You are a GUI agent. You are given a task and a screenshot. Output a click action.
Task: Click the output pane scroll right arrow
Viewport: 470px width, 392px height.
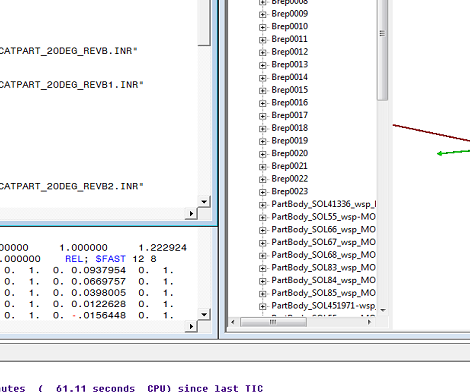click(191, 326)
